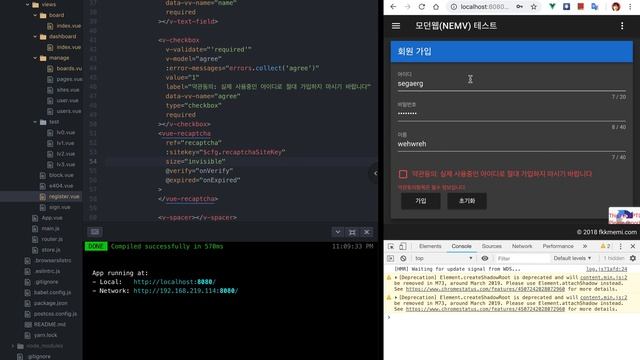This screenshot has width=640, height=360.
Task: Open the Chrome profile avatar
Action: click(616, 7)
